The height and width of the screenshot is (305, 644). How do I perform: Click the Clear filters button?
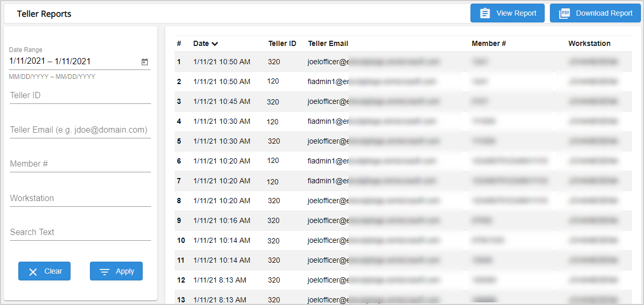click(x=44, y=271)
